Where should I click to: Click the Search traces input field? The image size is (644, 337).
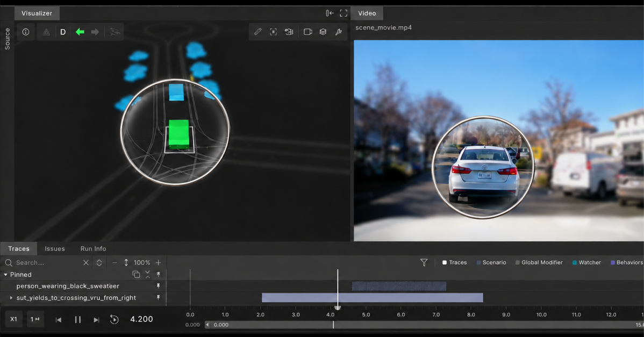coord(47,262)
